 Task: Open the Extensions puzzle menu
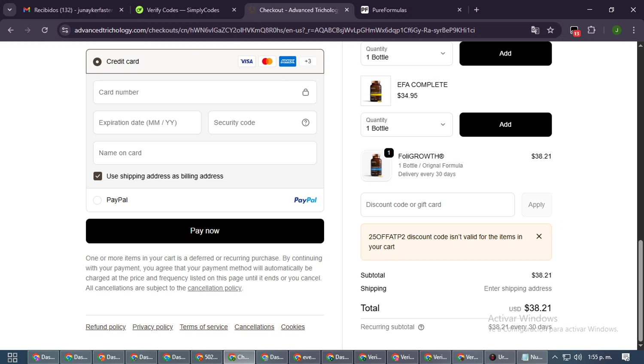tap(592, 30)
